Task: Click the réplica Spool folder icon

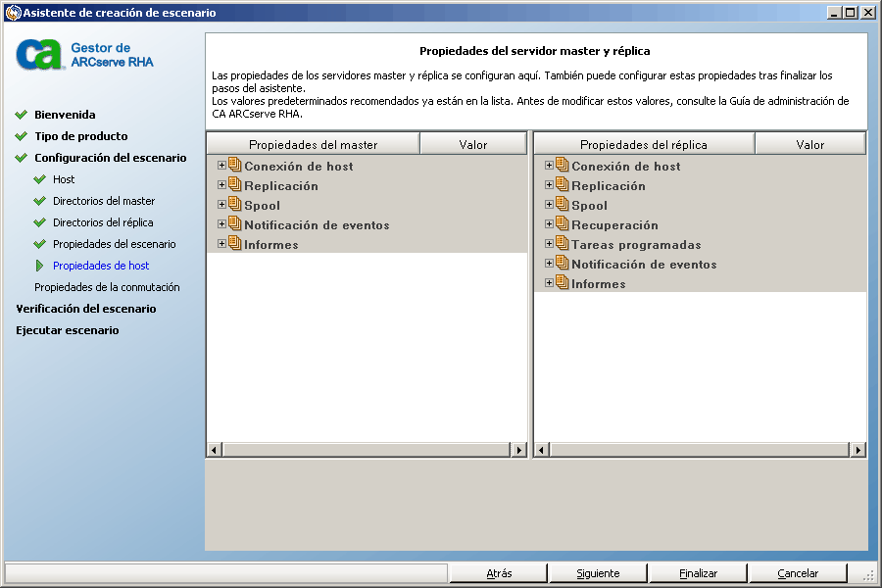Action: click(x=563, y=204)
